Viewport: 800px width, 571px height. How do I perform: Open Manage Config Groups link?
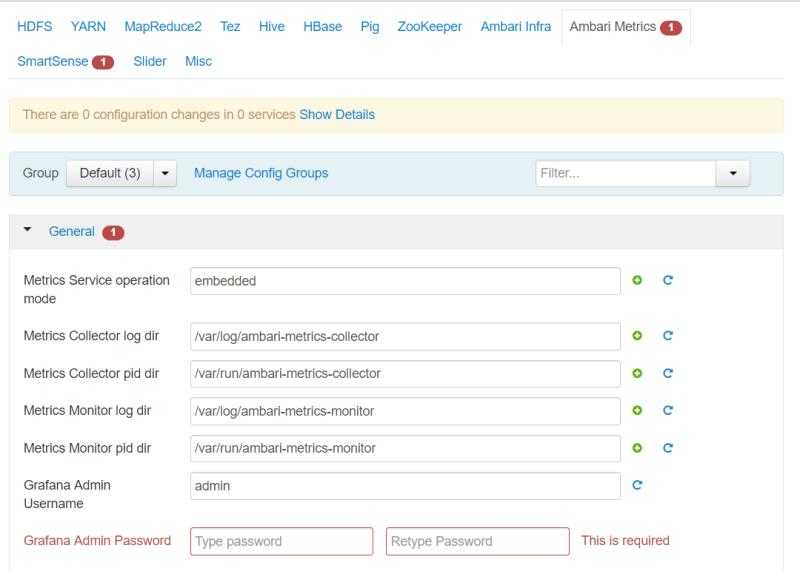(x=261, y=173)
